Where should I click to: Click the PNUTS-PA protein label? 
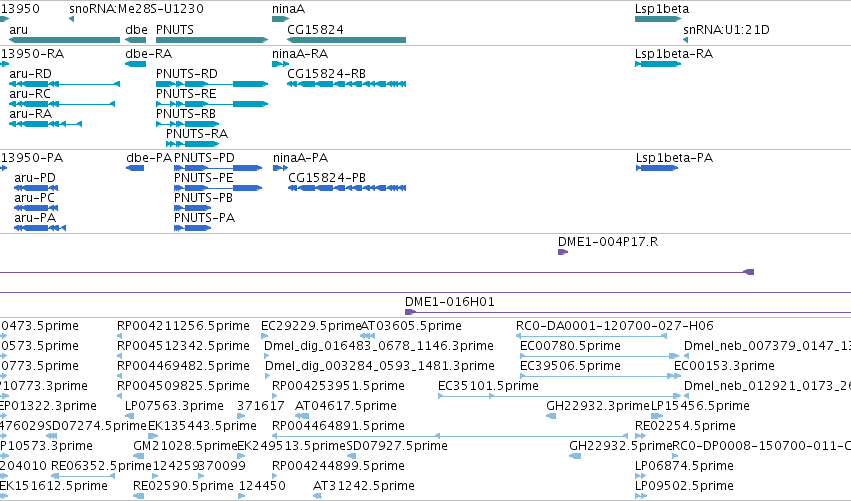click(205, 218)
